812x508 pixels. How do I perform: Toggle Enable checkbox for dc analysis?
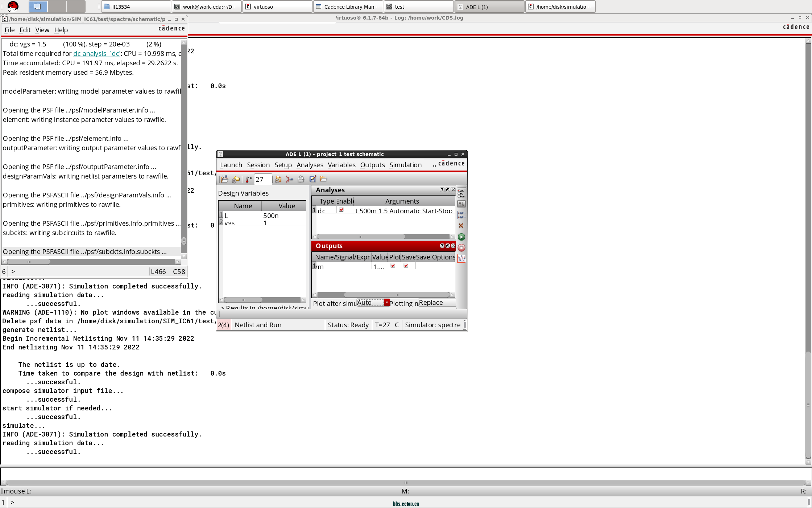point(341,210)
